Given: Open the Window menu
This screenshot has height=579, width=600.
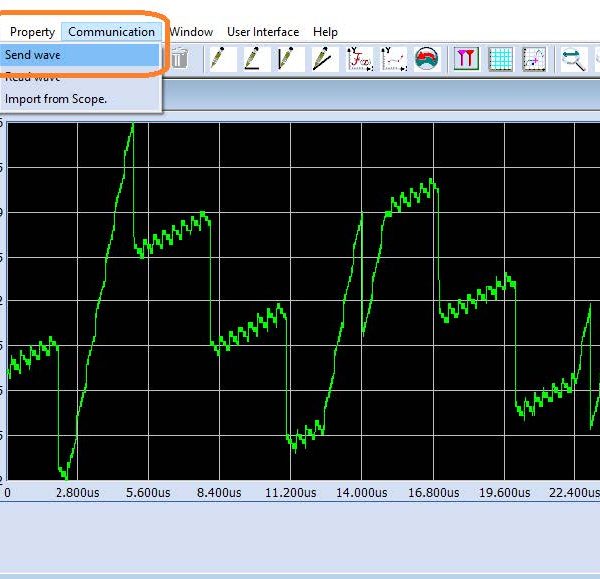Looking at the screenshot, I should point(190,32).
